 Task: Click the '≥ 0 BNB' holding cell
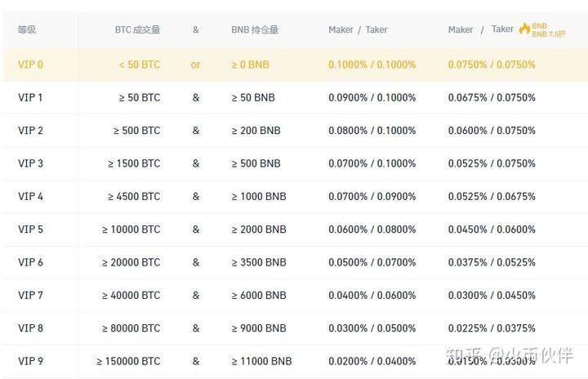click(x=250, y=65)
